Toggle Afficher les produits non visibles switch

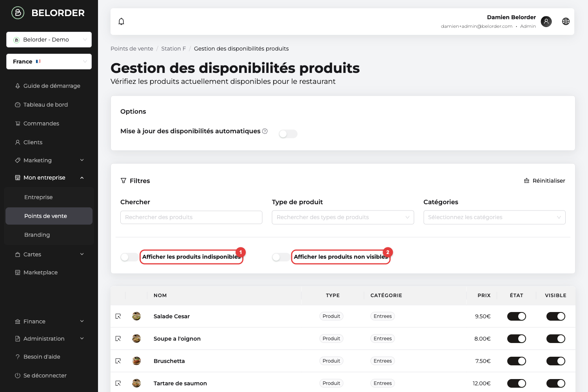click(281, 257)
